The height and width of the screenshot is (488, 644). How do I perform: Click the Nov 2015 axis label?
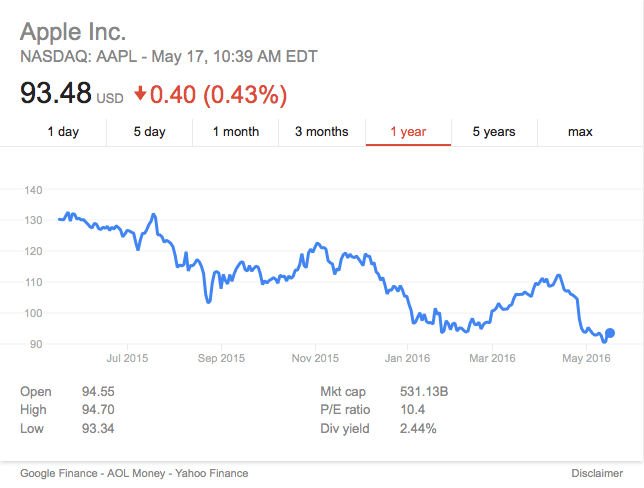(314, 358)
